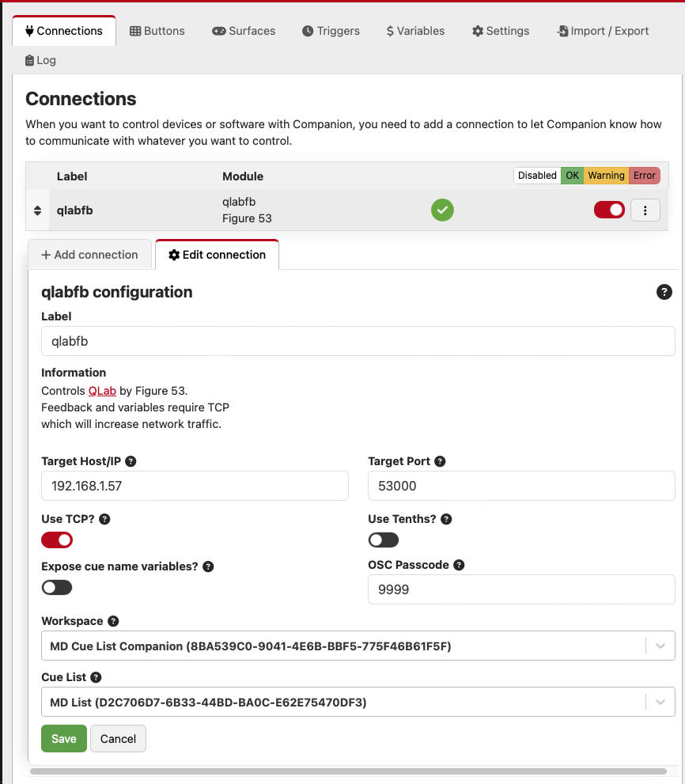Open the Workspace dropdown
The width and height of the screenshot is (685, 784).
(660, 646)
